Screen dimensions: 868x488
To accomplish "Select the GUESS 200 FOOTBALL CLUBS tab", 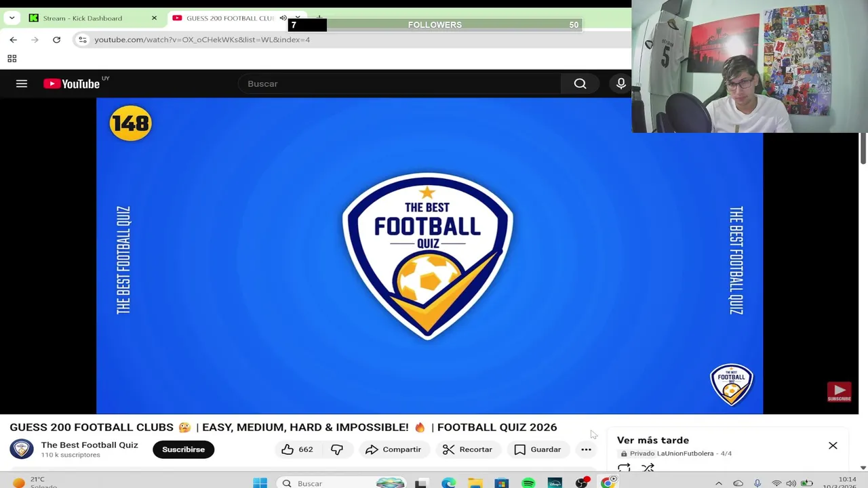I will (x=230, y=18).
